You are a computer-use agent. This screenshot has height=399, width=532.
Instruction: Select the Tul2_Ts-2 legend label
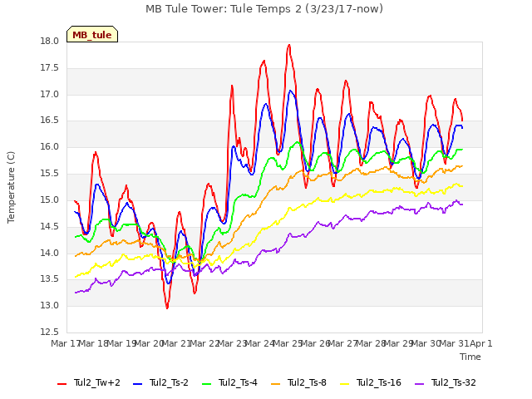click(x=169, y=382)
